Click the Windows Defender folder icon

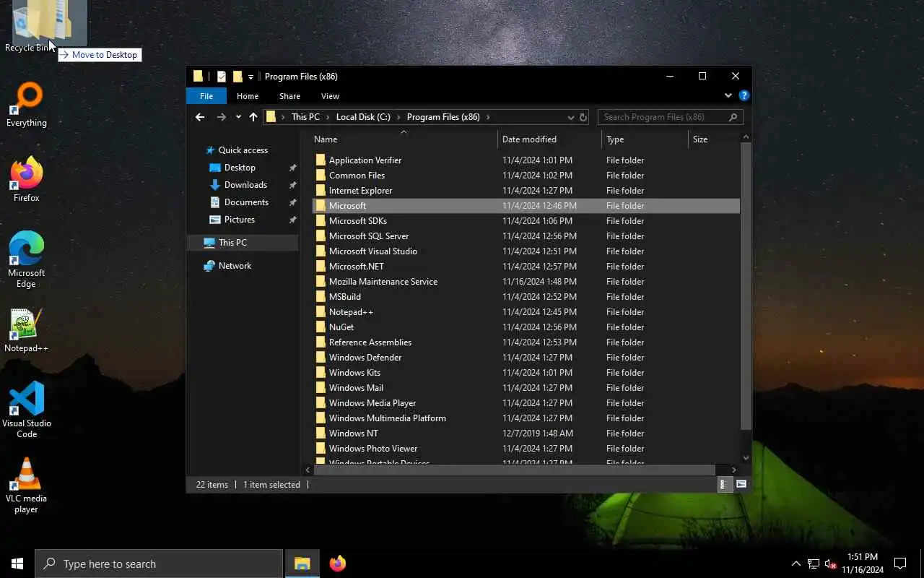(x=321, y=358)
